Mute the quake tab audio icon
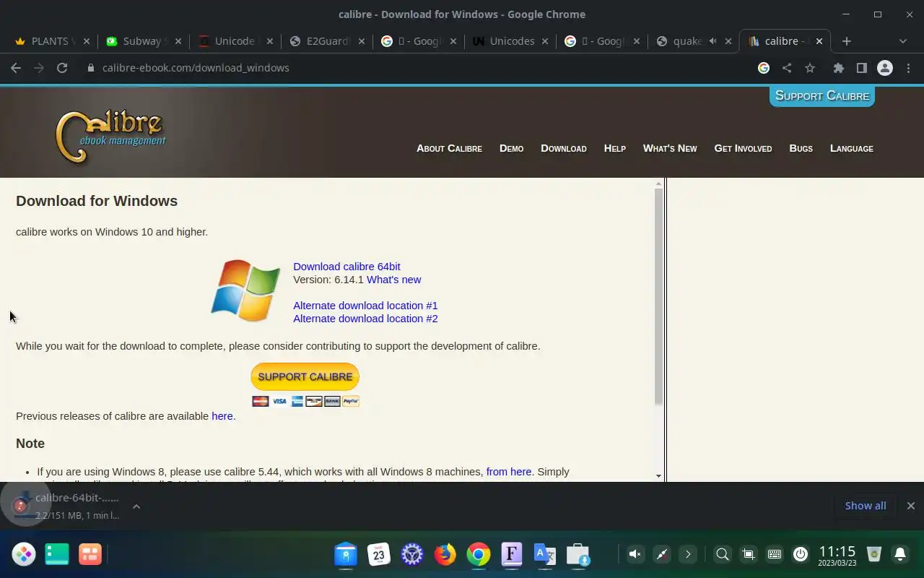Viewport: 924px width, 578px height. tap(712, 41)
